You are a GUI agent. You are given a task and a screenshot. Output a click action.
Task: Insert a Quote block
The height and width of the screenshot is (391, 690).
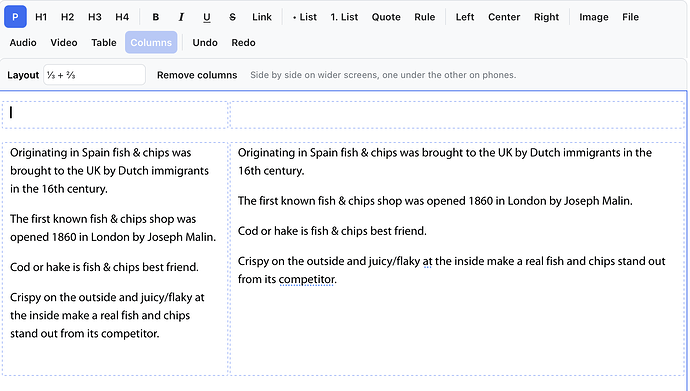tap(386, 17)
